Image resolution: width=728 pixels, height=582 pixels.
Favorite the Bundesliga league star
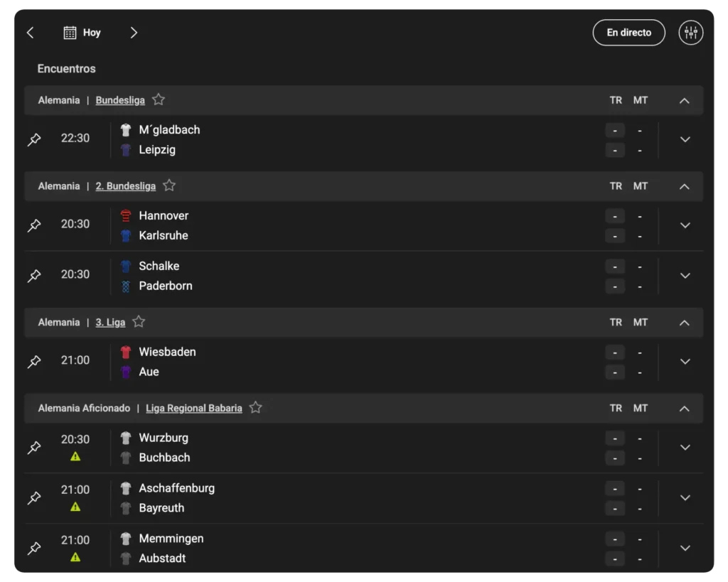(x=159, y=100)
